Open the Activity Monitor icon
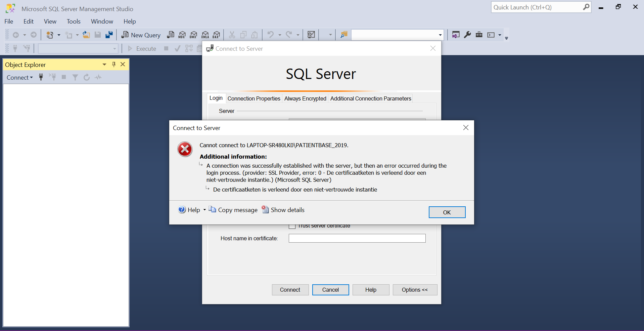Image resolution: width=644 pixels, height=331 pixels. (311, 35)
